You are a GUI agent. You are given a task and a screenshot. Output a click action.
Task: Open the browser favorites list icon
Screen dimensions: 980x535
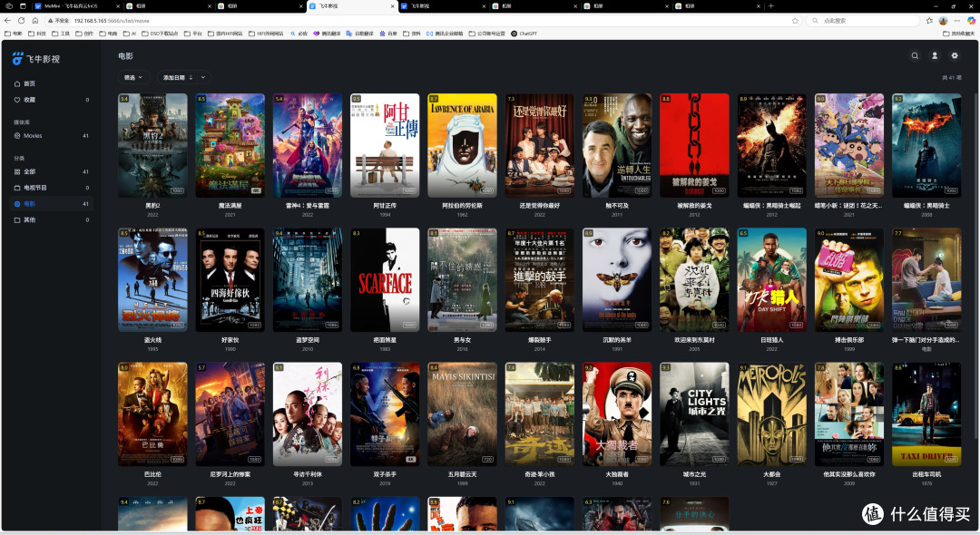click(929, 21)
